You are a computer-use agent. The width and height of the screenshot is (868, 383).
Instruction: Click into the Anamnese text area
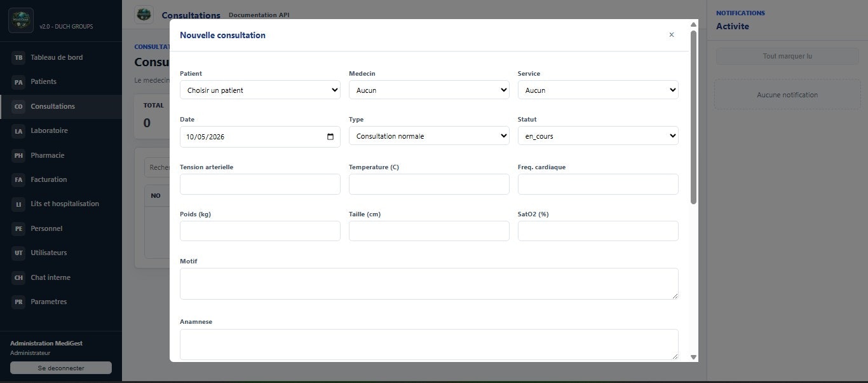tap(429, 344)
